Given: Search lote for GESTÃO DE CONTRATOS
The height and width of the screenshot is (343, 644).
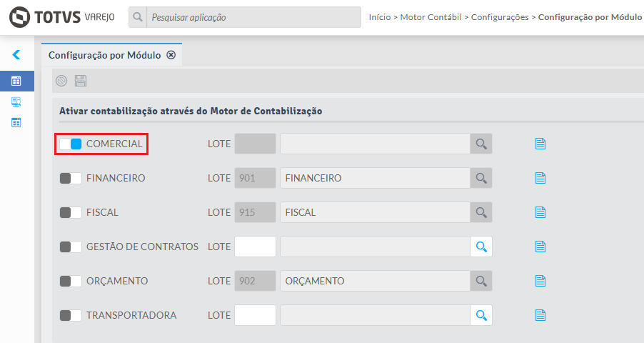Looking at the screenshot, I should point(481,247).
